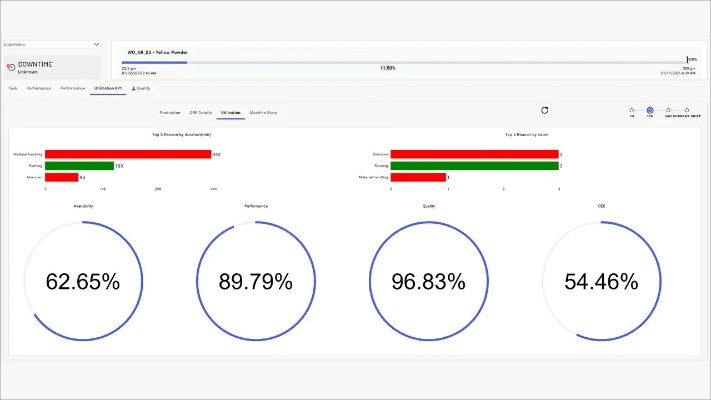Click the Performance 89.79% gauge
Image resolution: width=711 pixels, height=400 pixels.
[256, 282]
